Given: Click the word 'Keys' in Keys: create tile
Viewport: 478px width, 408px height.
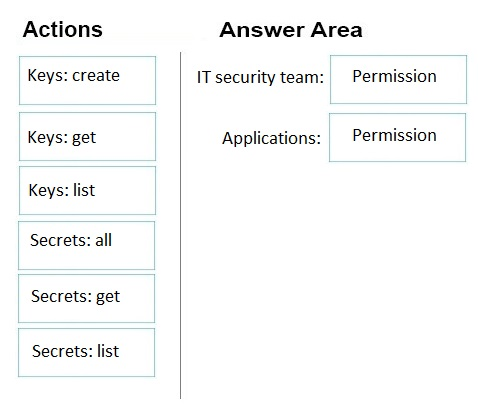Looking at the screenshot, I should coord(48,76).
